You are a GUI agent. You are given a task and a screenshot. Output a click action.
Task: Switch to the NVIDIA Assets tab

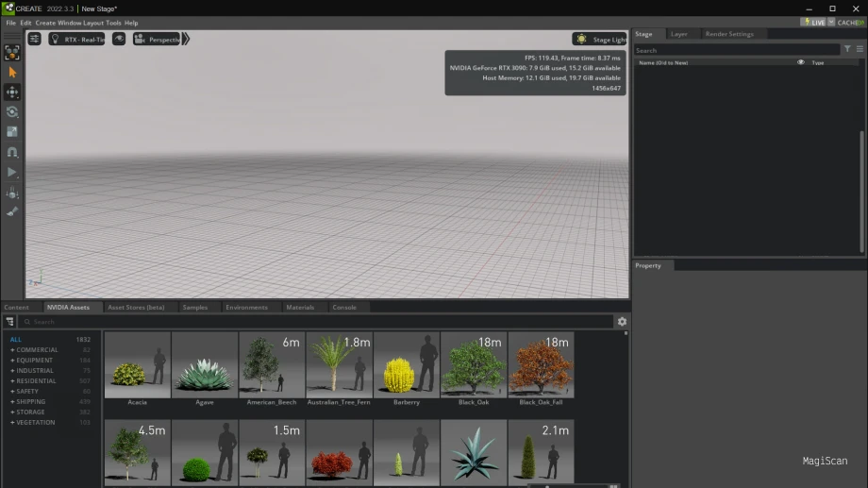tap(68, 307)
